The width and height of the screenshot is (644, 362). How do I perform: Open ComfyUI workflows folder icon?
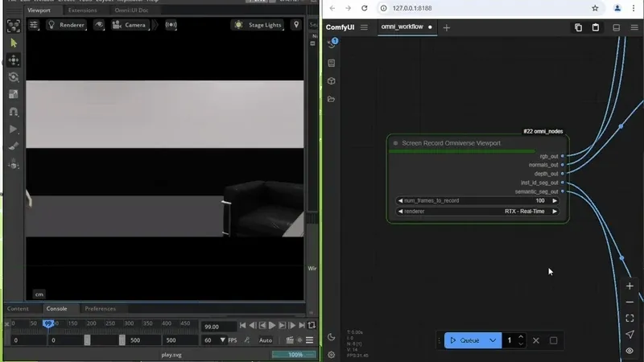[x=332, y=99]
